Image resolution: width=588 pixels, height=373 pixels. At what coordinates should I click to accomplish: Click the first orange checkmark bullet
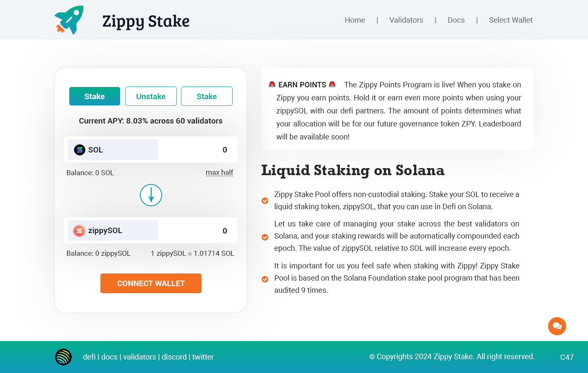pyautogui.click(x=265, y=201)
